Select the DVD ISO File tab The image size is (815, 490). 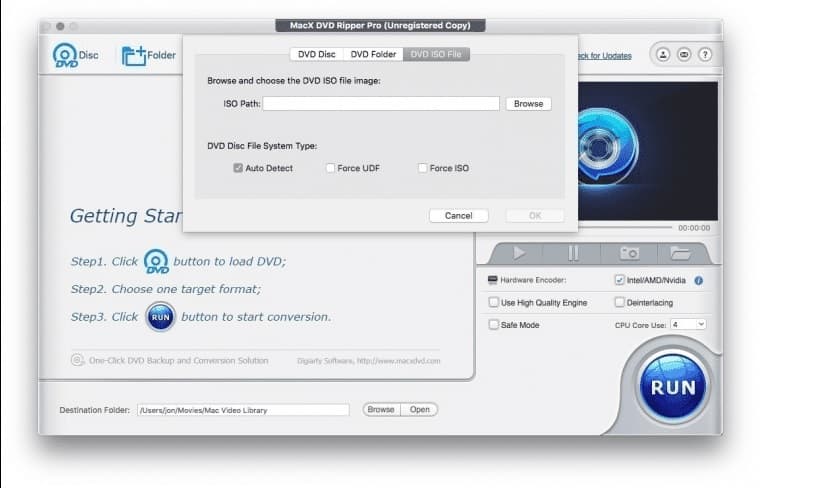(x=436, y=54)
